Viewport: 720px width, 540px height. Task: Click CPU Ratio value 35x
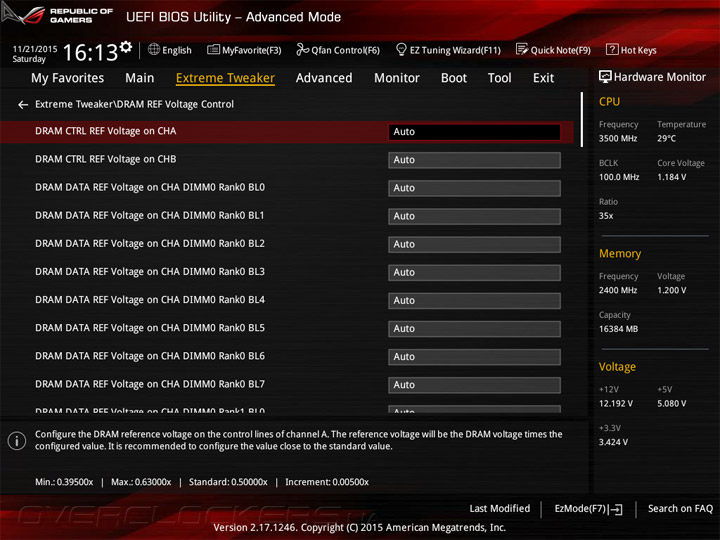(x=606, y=216)
